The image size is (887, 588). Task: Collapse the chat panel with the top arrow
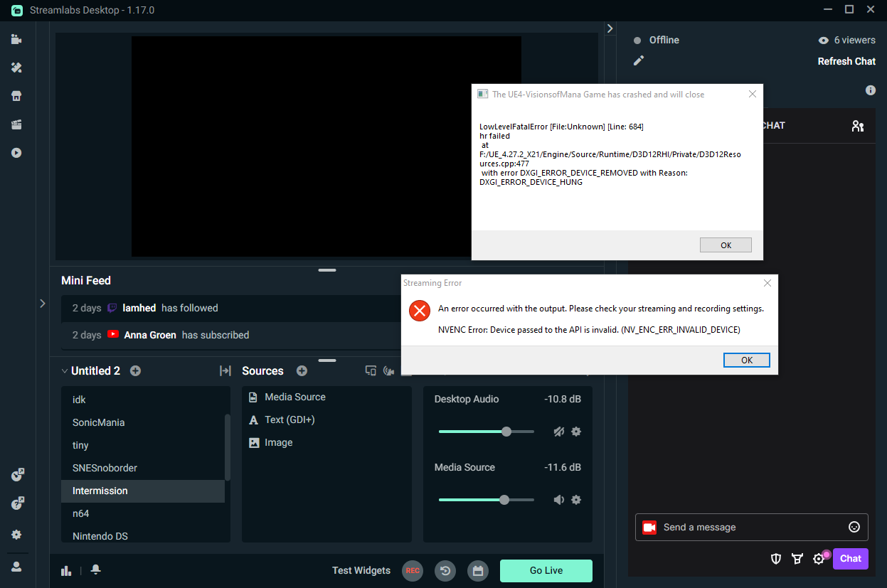click(x=610, y=28)
